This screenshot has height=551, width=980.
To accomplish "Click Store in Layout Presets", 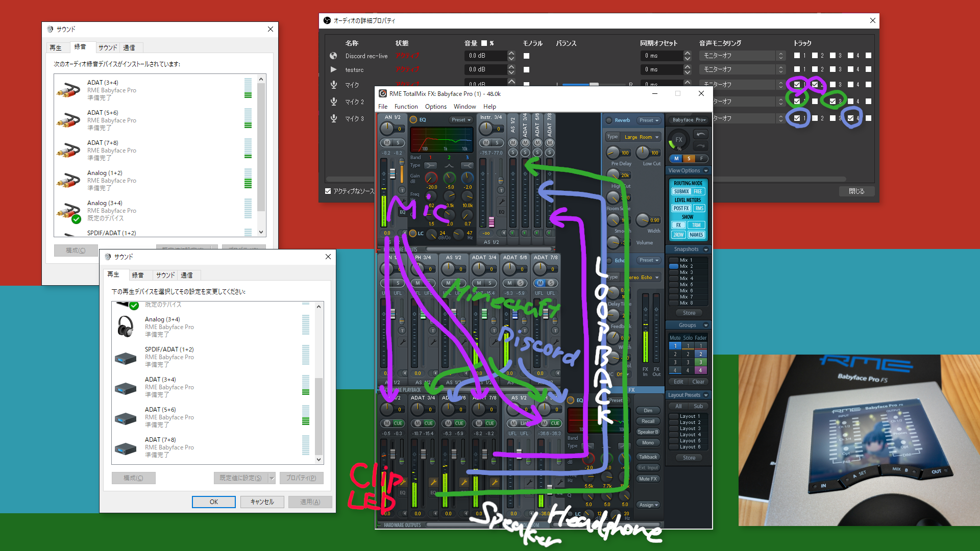I will tap(688, 458).
